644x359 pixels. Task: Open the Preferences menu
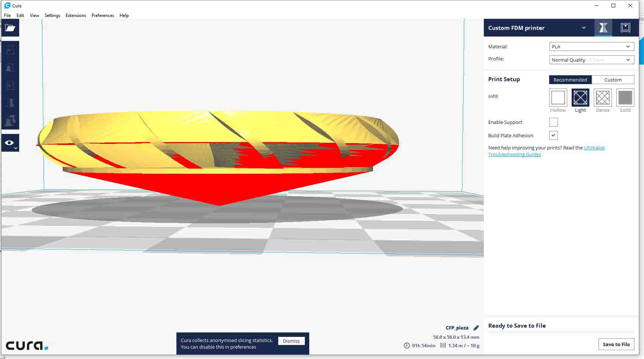point(103,15)
